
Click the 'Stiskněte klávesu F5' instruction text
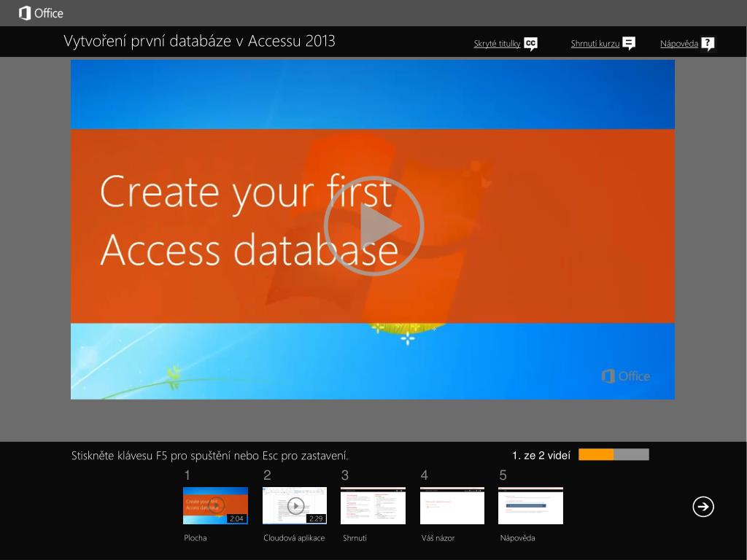209,456
